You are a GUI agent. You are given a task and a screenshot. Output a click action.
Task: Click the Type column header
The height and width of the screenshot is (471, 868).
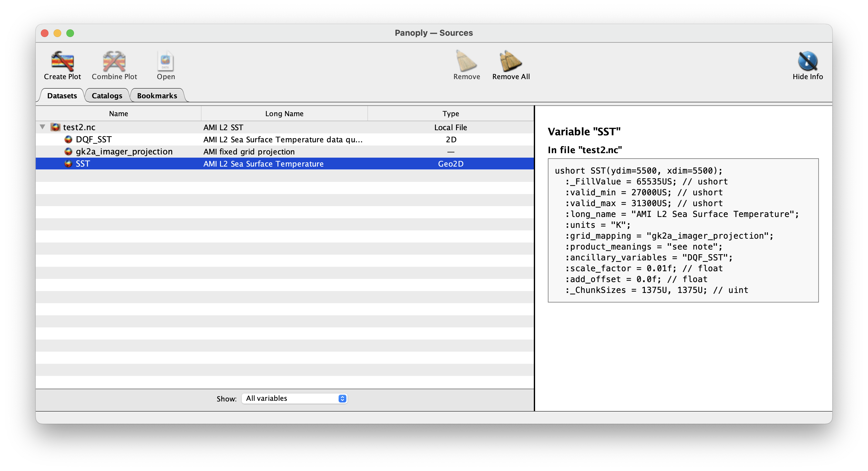(451, 114)
